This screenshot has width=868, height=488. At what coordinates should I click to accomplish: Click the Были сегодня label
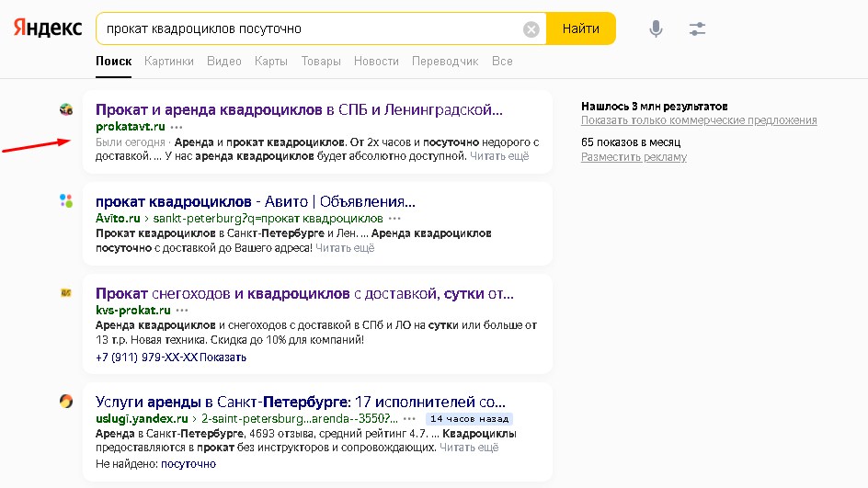click(x=130, y=142)
